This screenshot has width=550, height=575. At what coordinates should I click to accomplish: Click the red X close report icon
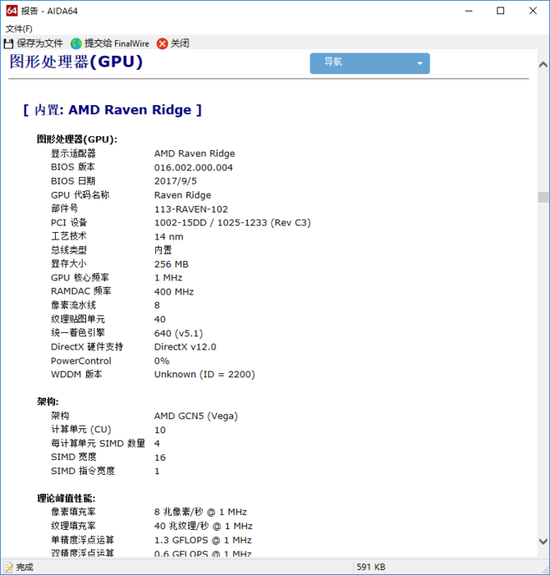click(x=162, y=44)
